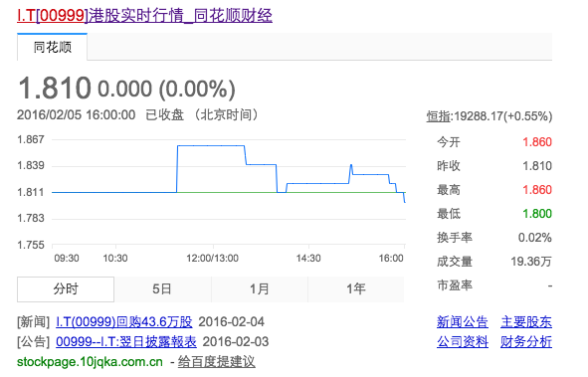Click the 16:00 time axis label
Screen dimensions: 588x377
click(x=391, y=259)
